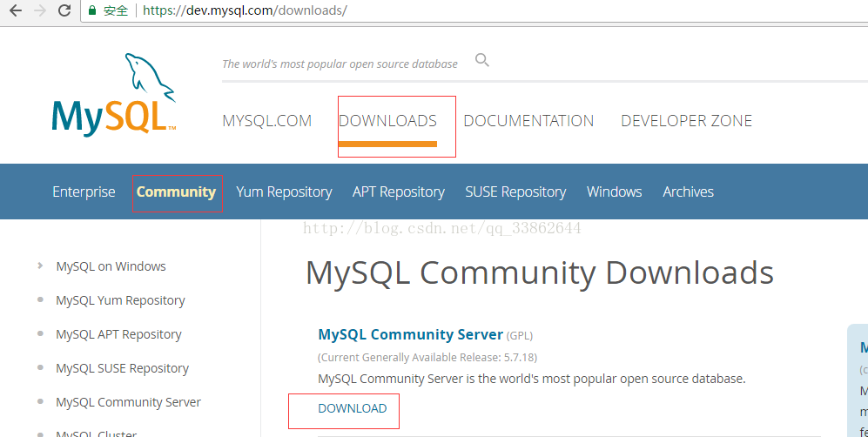Viewport: 868px width, 437px height.
Task: Open the DEVELOPER ZONE top tab
Action: [x=686, y=121]
